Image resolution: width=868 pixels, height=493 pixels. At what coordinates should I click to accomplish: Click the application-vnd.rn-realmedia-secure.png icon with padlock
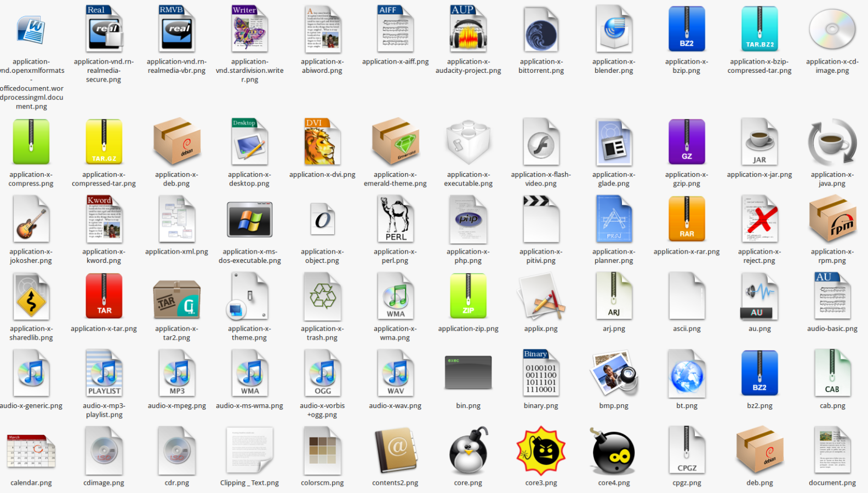[x=104, y=29]
